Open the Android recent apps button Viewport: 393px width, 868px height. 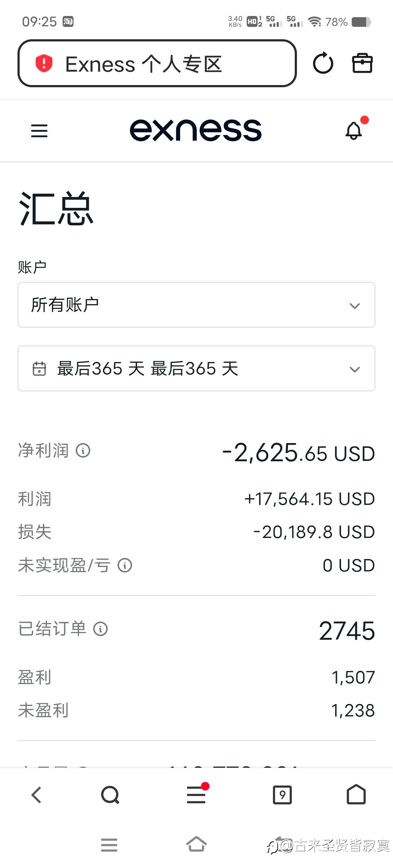click(109, 845)
